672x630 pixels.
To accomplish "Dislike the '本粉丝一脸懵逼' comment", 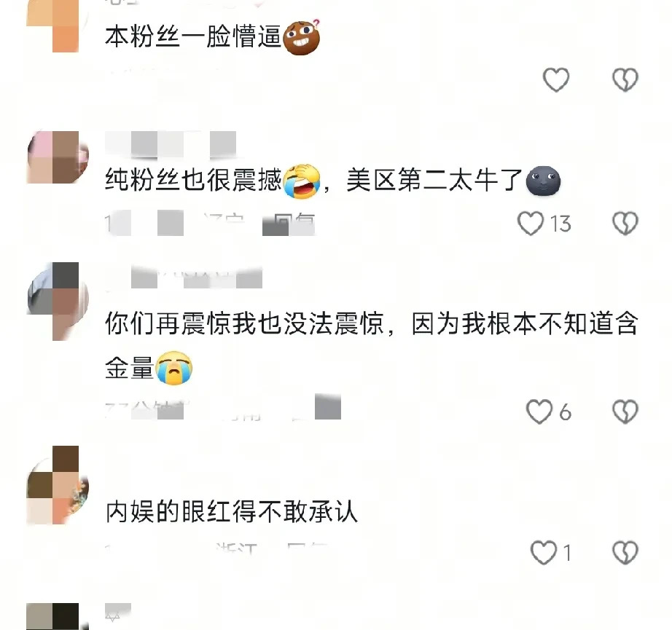I will point(625,79).
